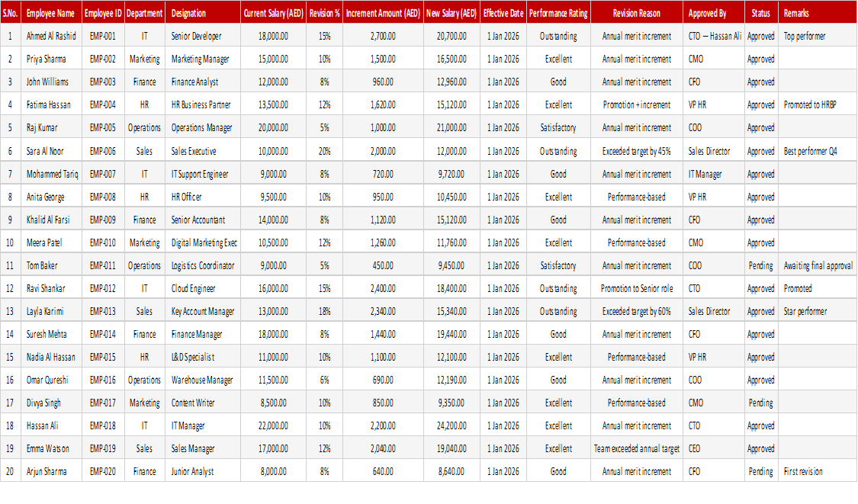Select employee name Ahmed Al Rashid
This screenshot has height=504, width=858.
click(x=51, y=36)
